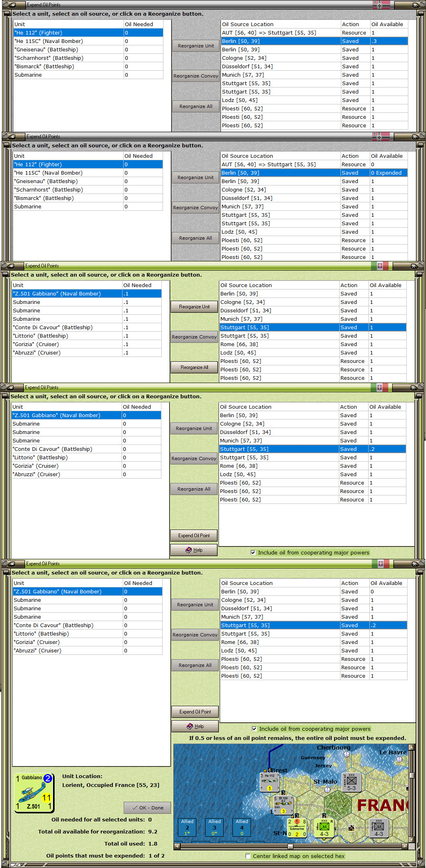Click the St-Malo port symbol on the map
The width and height of the screenshot is (426, 868).
pos(327,789)
